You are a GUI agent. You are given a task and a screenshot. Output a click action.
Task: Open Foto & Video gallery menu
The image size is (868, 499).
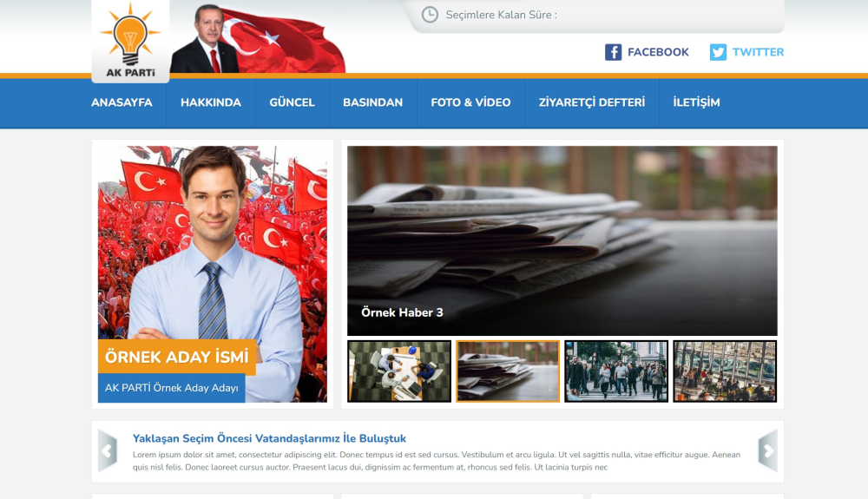470,102
